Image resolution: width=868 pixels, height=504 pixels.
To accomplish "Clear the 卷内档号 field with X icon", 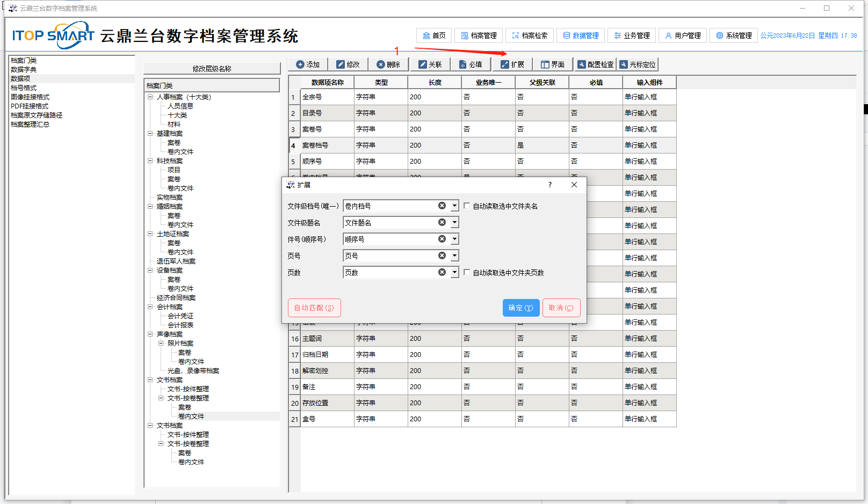I will (442, 206).
